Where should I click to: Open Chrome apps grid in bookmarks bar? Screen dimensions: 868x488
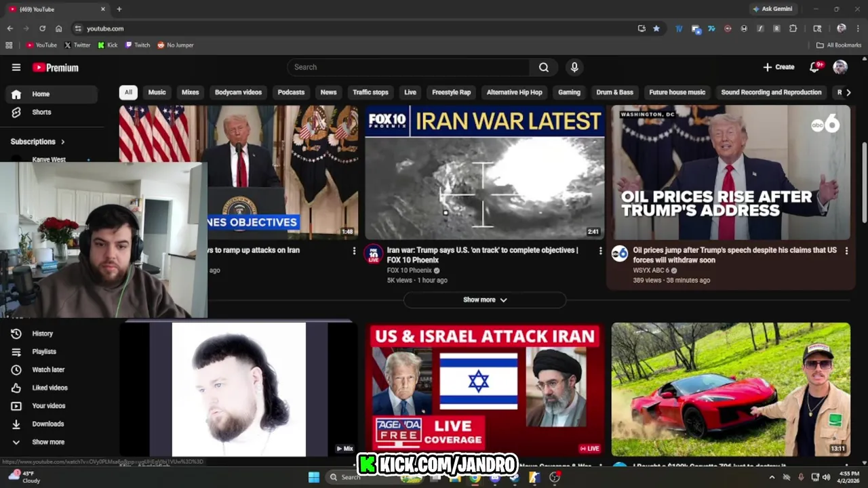(x=9, y=45)
